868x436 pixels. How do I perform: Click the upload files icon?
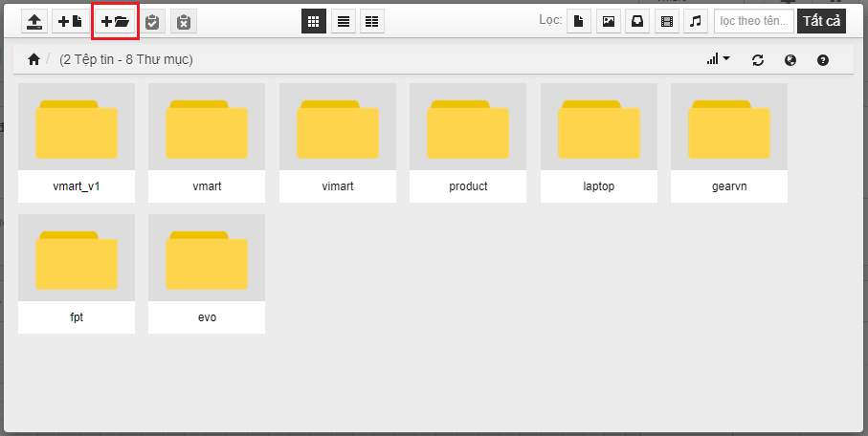34,22
